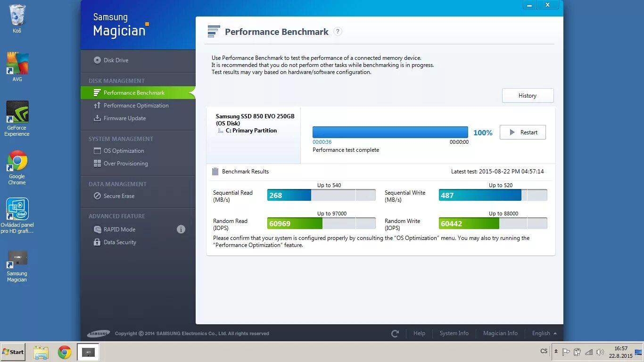
Task: Click the Random Read result bar
Action: pos(321,223)
